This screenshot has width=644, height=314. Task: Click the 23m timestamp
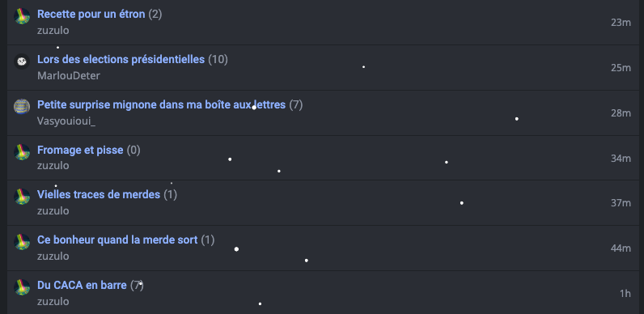coord(621,23)
